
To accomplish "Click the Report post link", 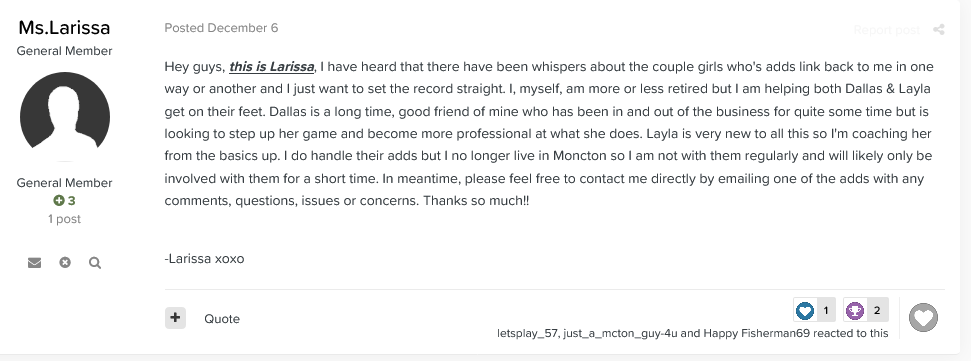I will [x=886, y=30].
